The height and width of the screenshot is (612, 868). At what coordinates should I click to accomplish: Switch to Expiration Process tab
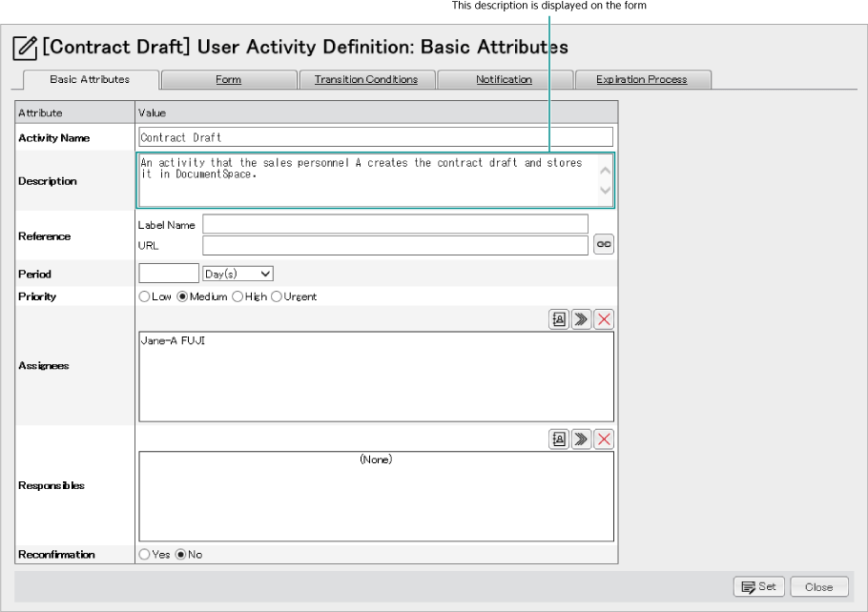pos(642,80)
